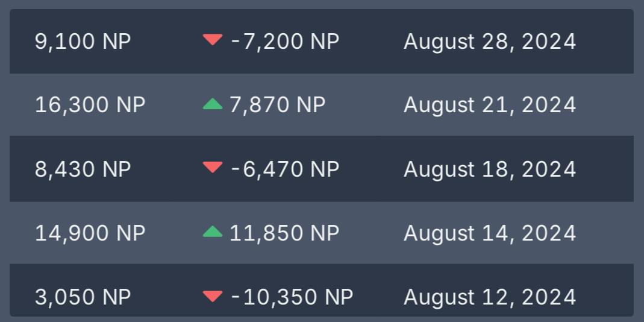
Task: Click the August 28, 2024 date
Action: 490,42
